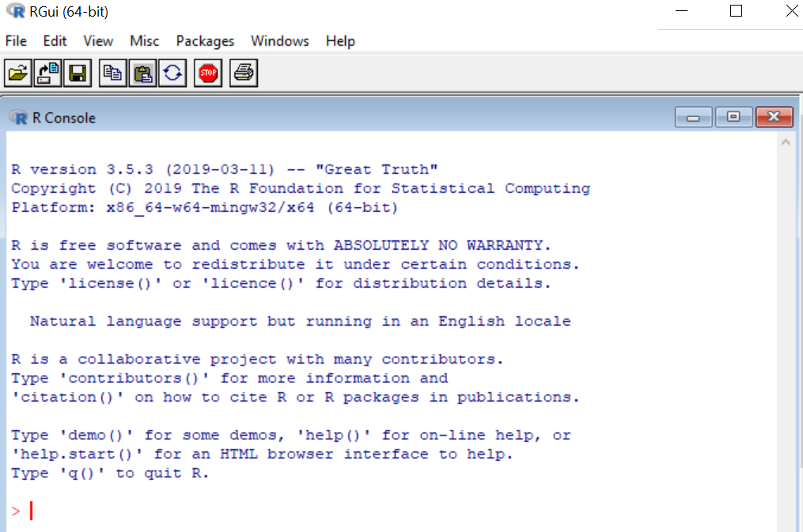This screenshot has height=532, width=803.
Task: Print the console using the printer icon
Action: pos(243,74)
